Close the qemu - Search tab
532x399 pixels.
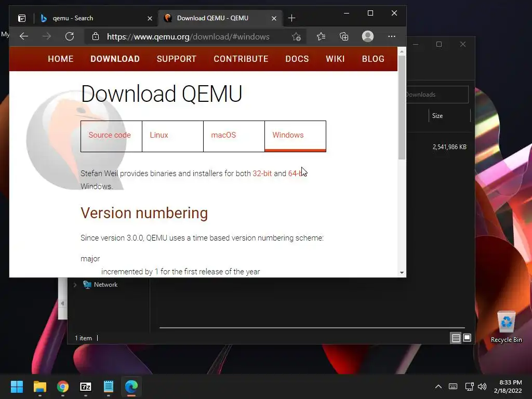pos(150,18)
